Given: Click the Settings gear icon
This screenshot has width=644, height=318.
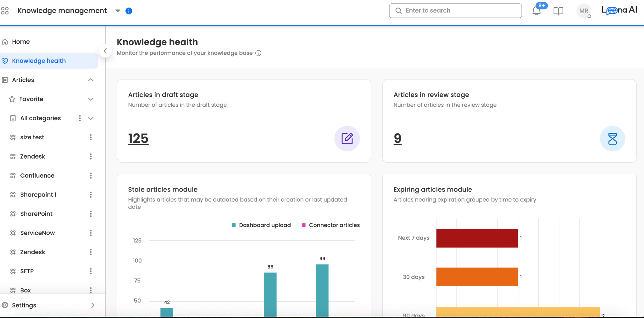Looking at the screenshot, I should [5, 305].
